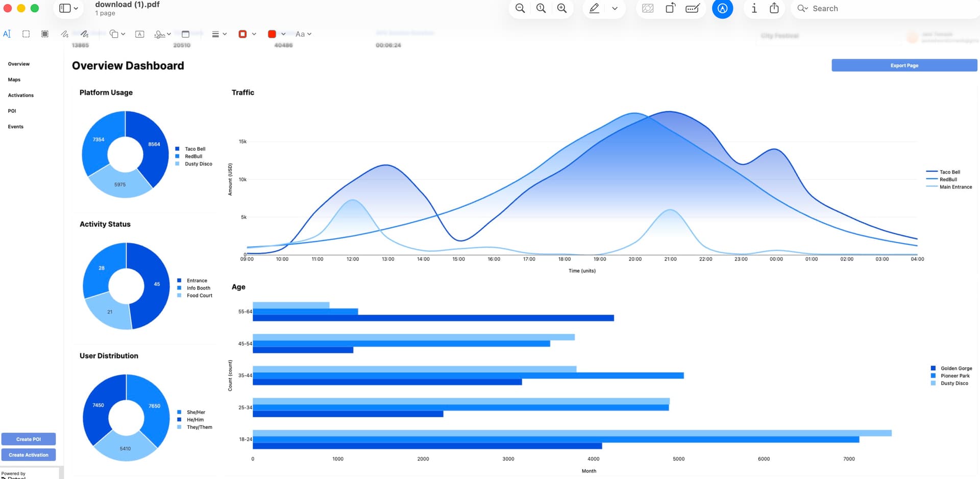Open the Maps item in the sidebar

14,80
